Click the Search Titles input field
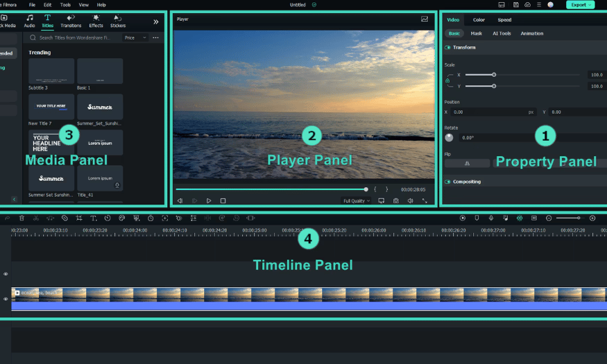 75,37
